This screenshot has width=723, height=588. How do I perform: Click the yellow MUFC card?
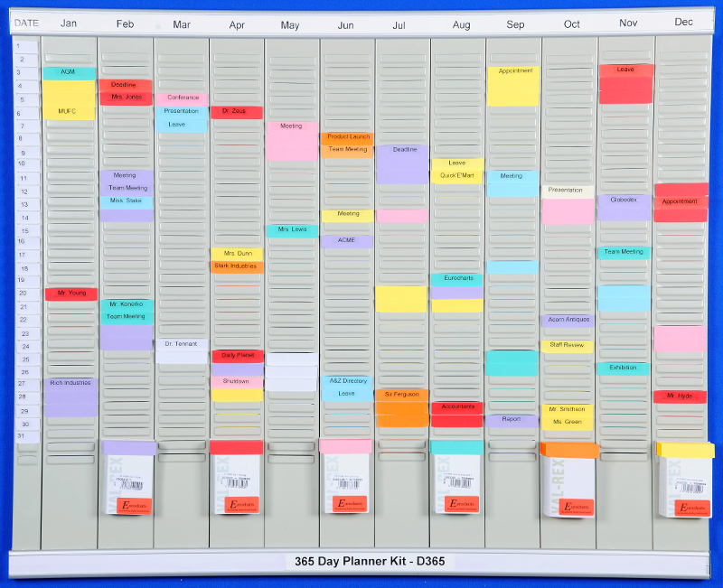[69, 110]
